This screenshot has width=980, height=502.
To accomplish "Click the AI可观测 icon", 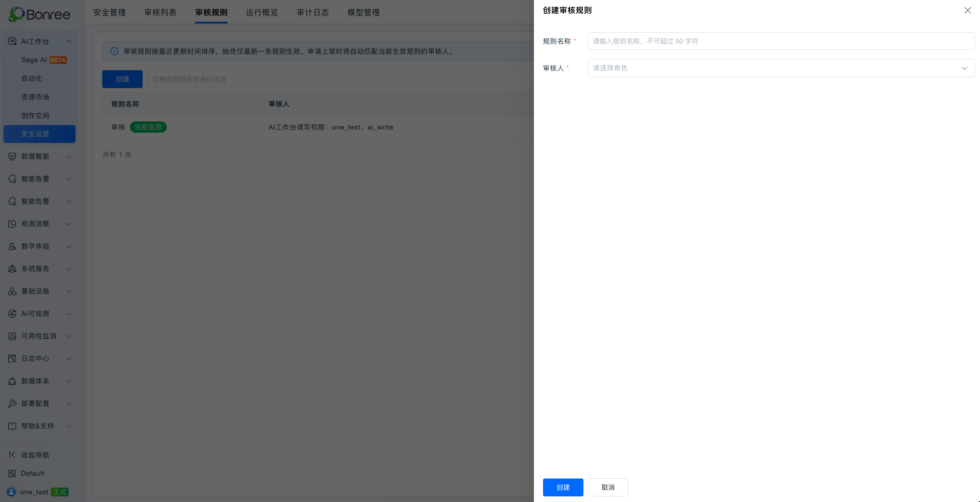I will point(12,313).
